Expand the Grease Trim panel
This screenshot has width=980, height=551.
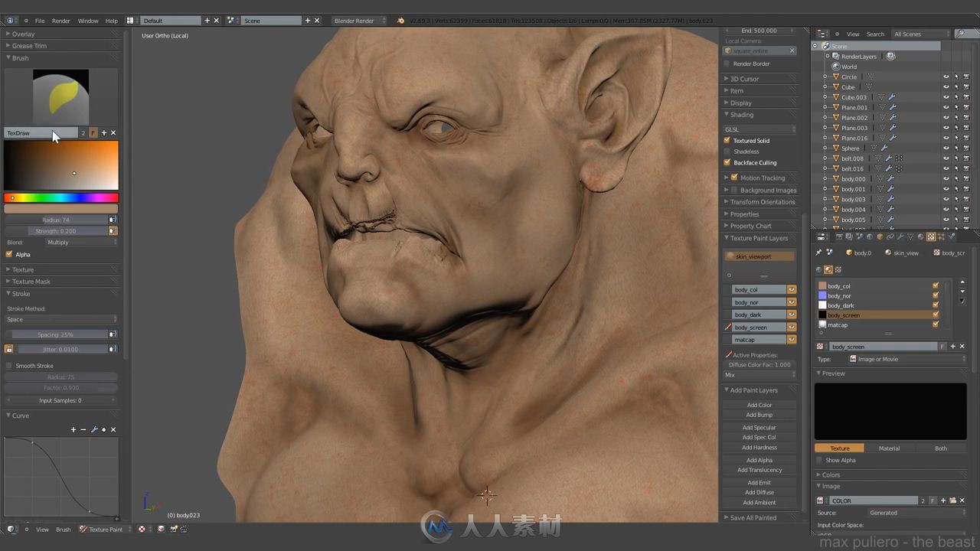coord(29,46)
